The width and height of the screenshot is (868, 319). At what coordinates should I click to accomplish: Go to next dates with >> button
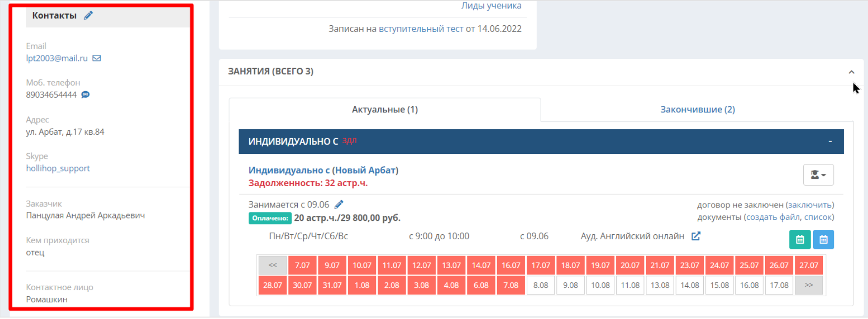tap(809, 285)
